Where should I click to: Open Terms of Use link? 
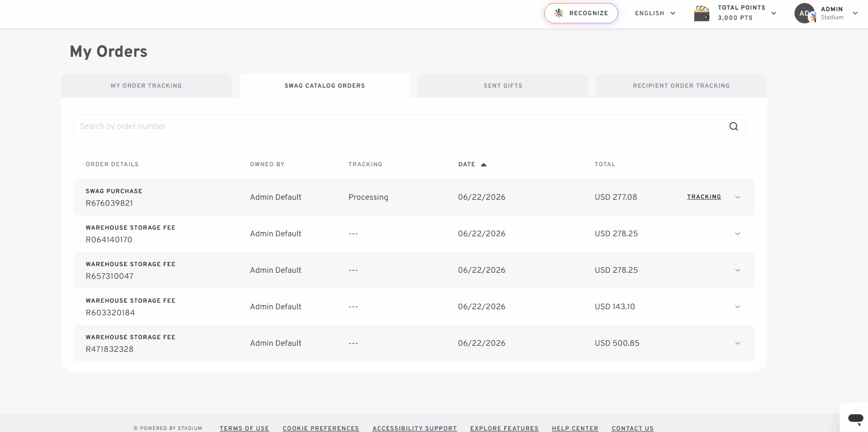pos(244,428)
